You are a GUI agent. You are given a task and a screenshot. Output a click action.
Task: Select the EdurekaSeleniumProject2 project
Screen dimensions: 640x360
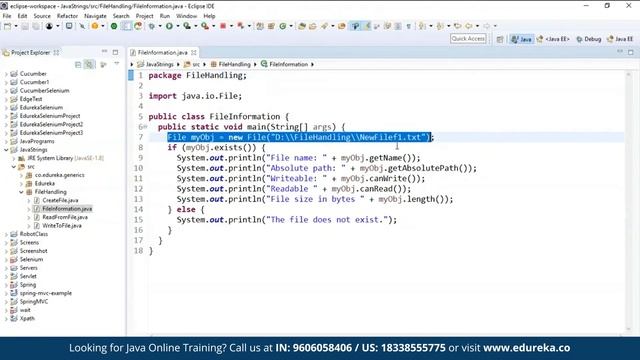pyautogui.click(x=51, y=124)
